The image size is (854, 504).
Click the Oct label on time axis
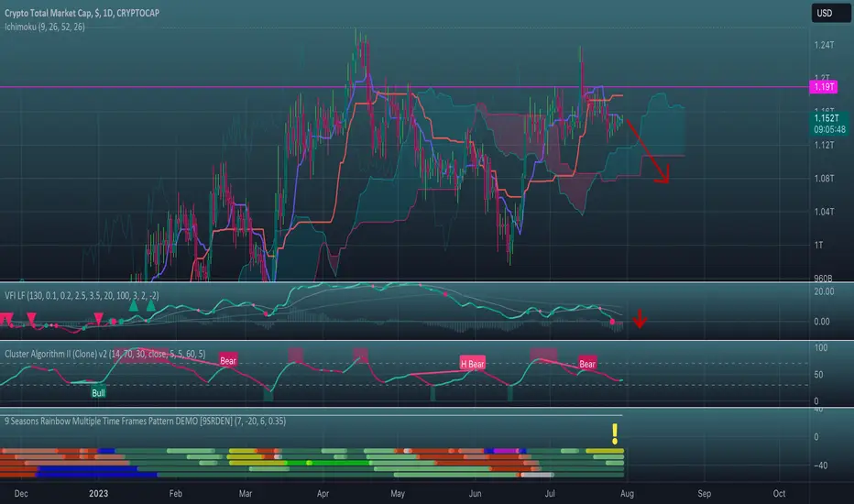[x=780, y=494]
